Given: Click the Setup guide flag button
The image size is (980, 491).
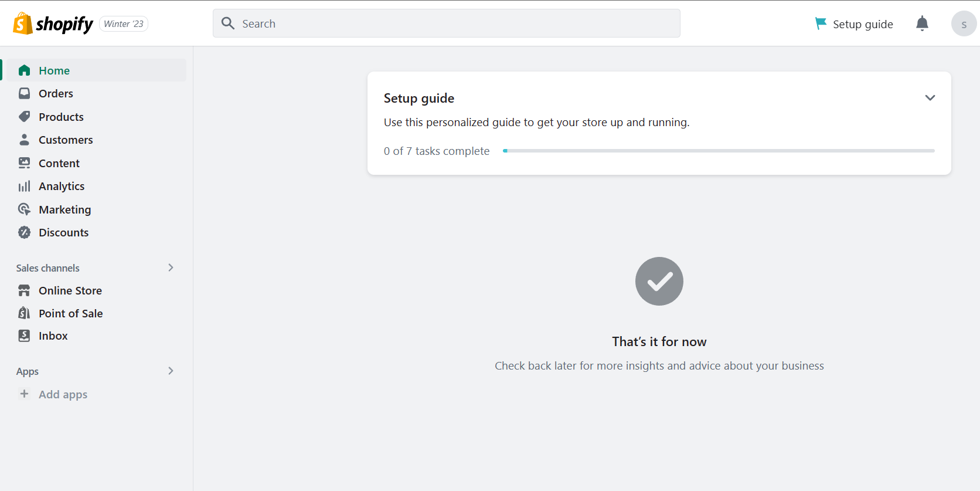Looking at the screenshot, I should (854, 24).
